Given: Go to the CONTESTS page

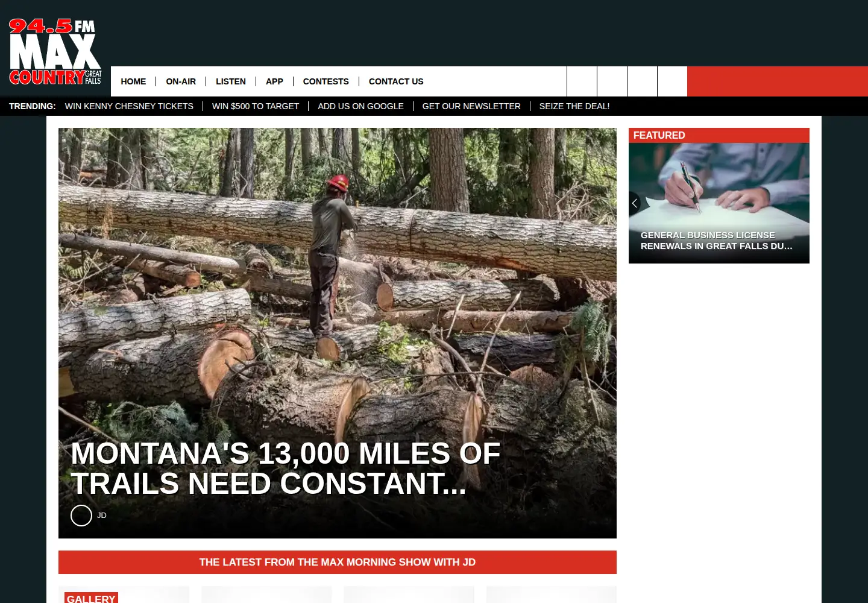Looking at the screenshot, I should 325,81.
